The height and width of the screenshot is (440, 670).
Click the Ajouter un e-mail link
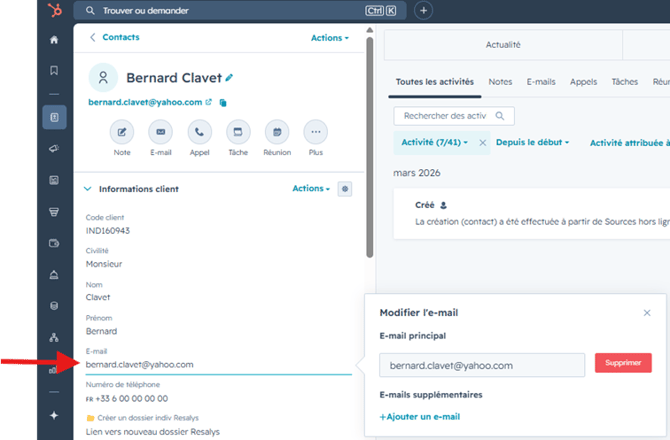coord(420,417)
